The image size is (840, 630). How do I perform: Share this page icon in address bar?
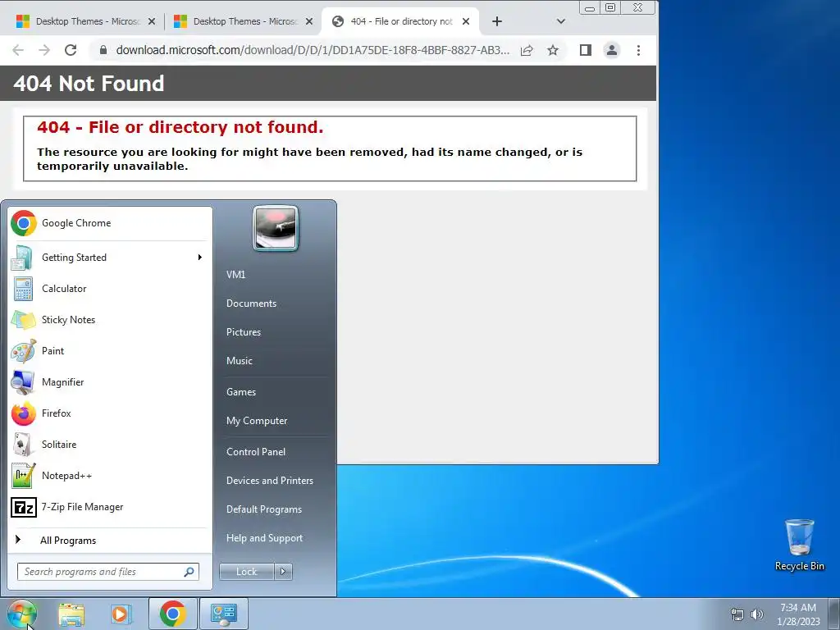(x=527, y=50)
